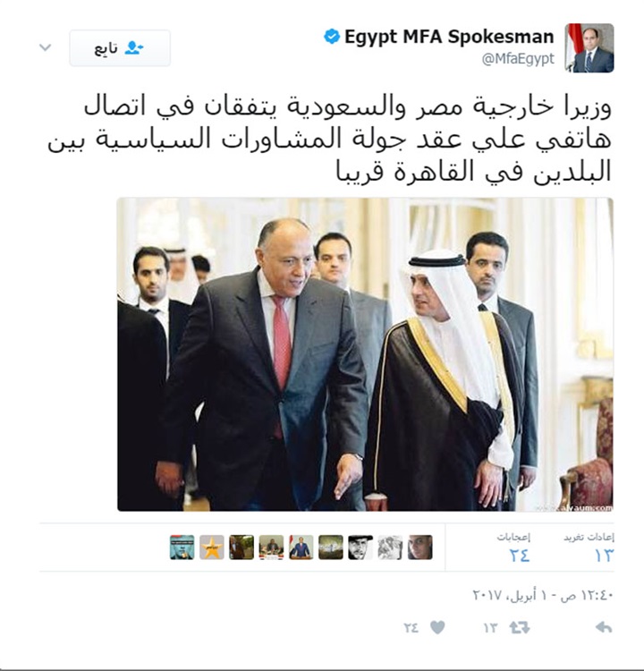Expand the tweet options chevron
The width and height of the screenshot is (644, 671).
pos(46,47)
